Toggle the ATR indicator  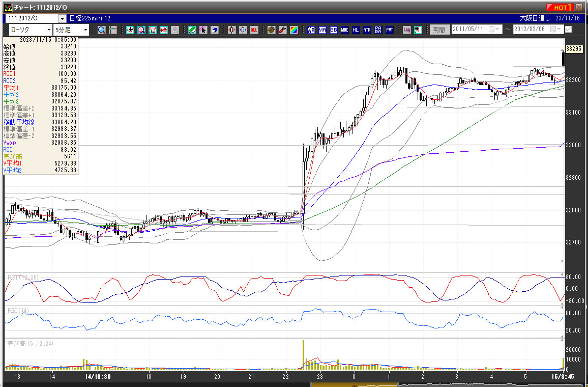[367, 30]
